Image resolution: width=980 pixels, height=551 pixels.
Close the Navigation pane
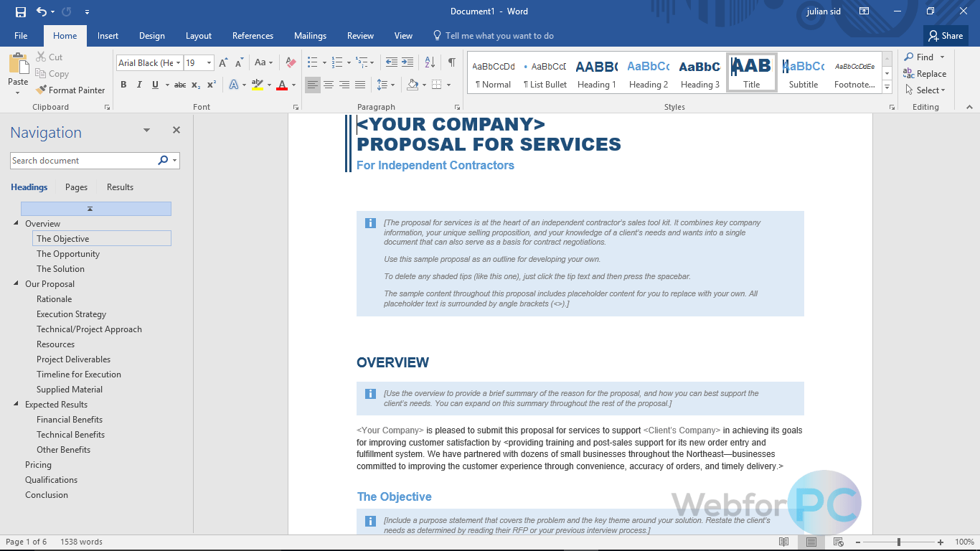[176, 131]
